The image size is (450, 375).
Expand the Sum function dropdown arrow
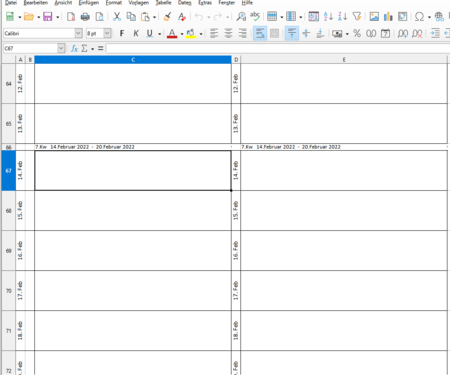point(92,49)
